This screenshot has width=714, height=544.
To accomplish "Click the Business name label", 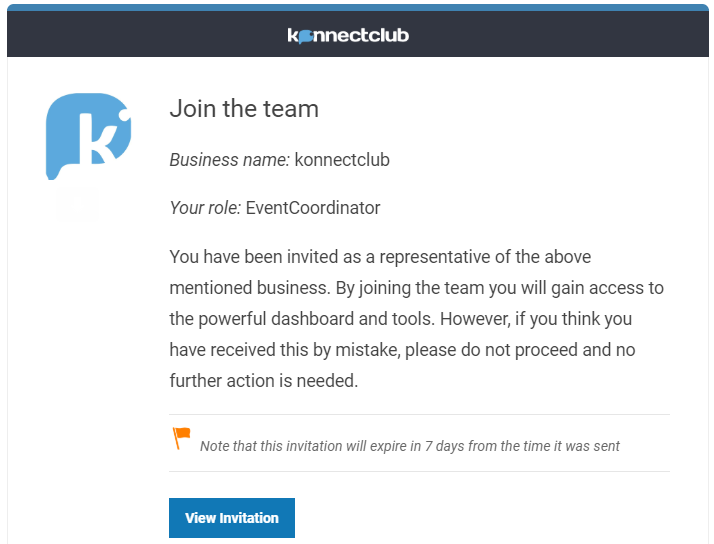I will pyautogui.click(x=229, y=159).
